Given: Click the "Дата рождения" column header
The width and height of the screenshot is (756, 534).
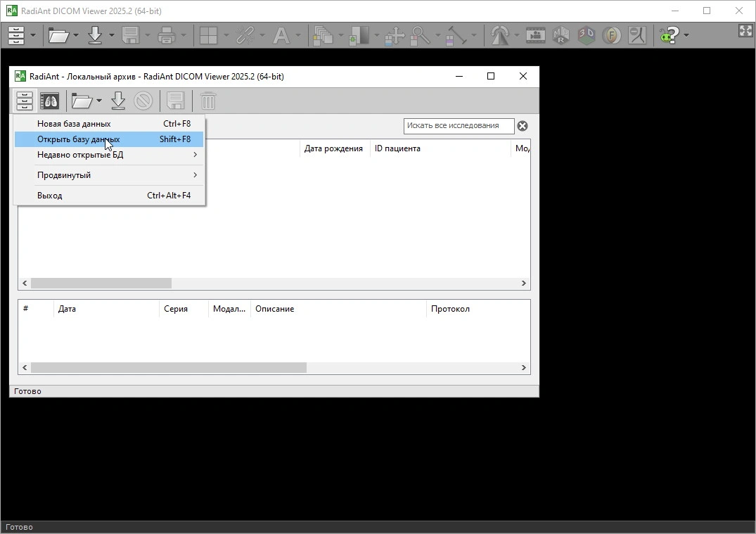Looking at the screenshot, I should pos(333,148).
